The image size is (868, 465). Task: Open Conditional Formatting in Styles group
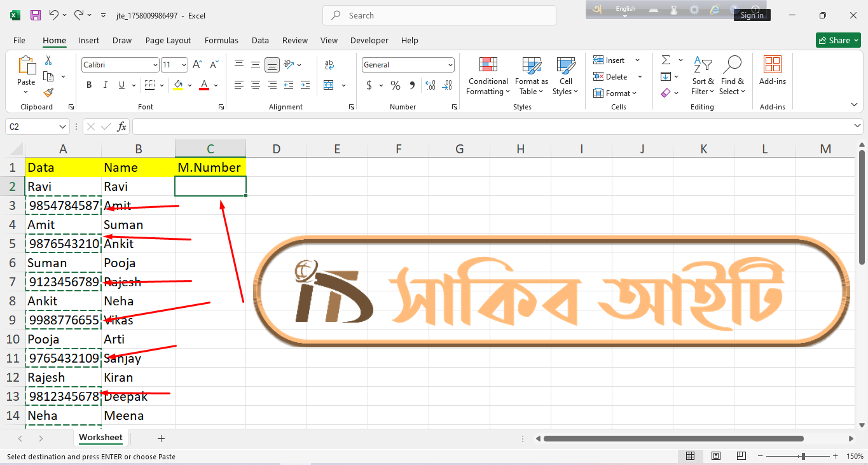(488, 76)
